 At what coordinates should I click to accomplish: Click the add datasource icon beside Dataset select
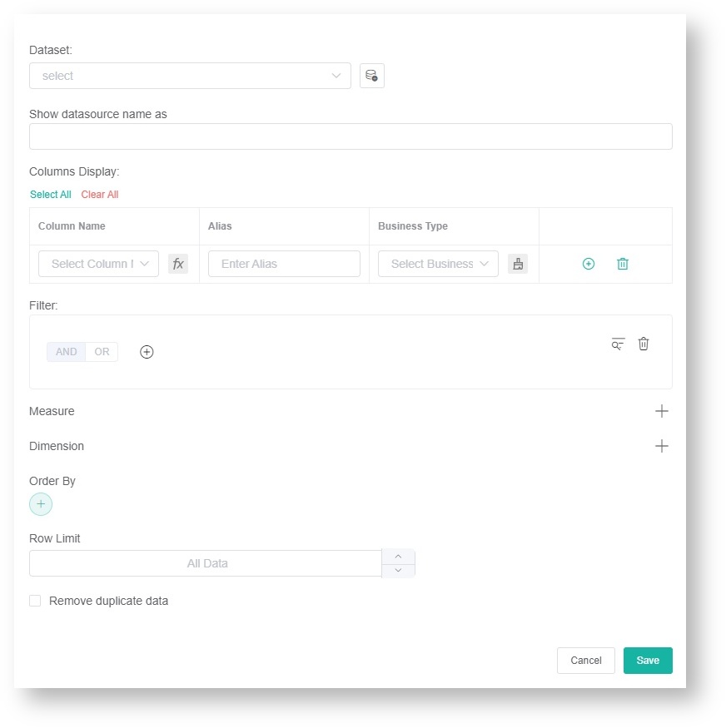371,75
